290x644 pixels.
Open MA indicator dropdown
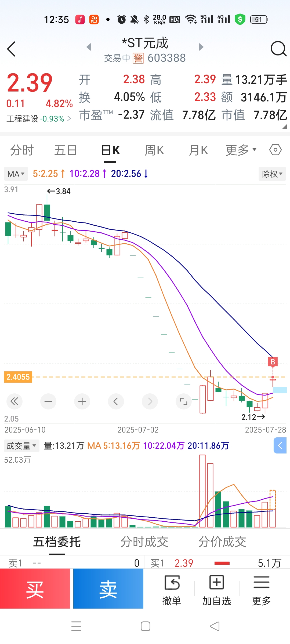(16, 174)
